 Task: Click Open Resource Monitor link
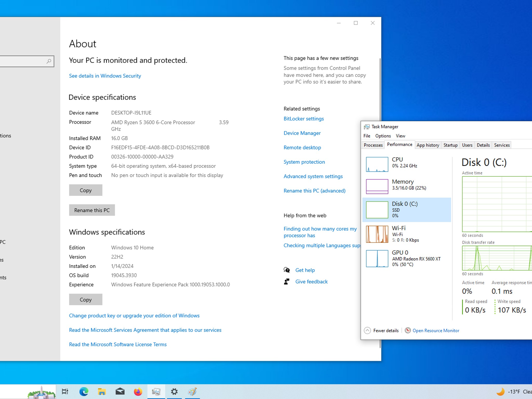[x=436, y=330]
